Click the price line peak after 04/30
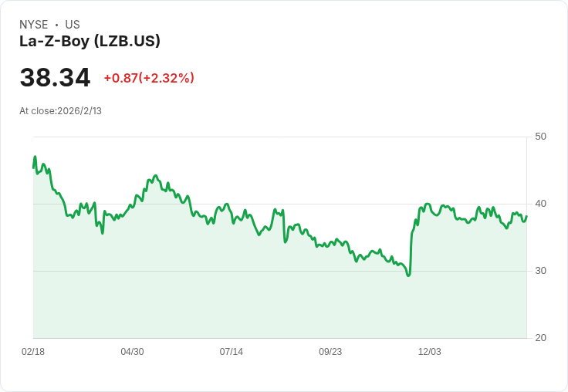 point(155,176)
